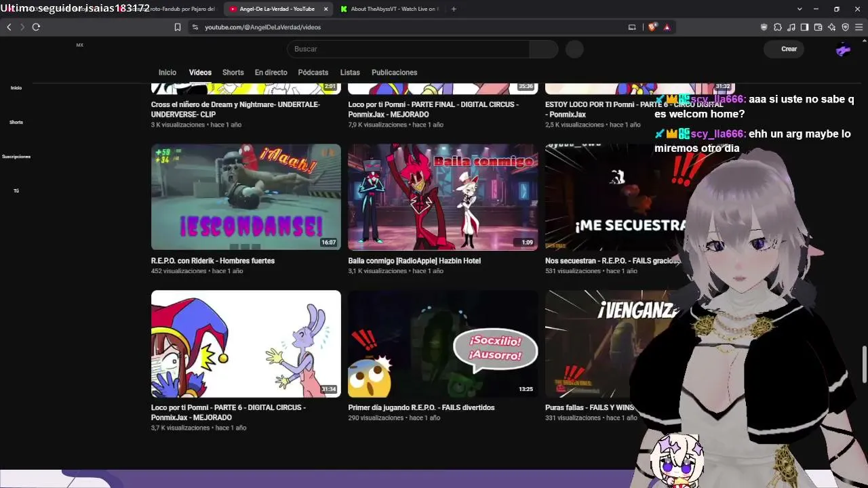The height and width of the screenshot is (488, 868).
Task: Open the Brave VPN shield icon
Action: [845, 27]
